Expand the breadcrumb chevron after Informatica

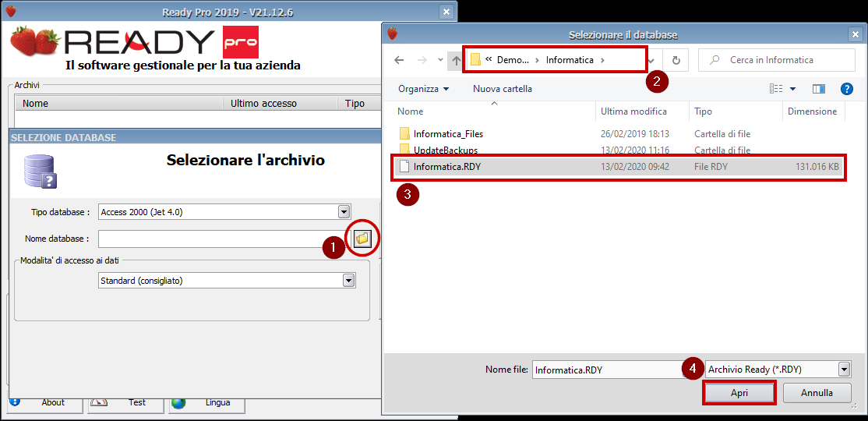click(x=602, y=60)
